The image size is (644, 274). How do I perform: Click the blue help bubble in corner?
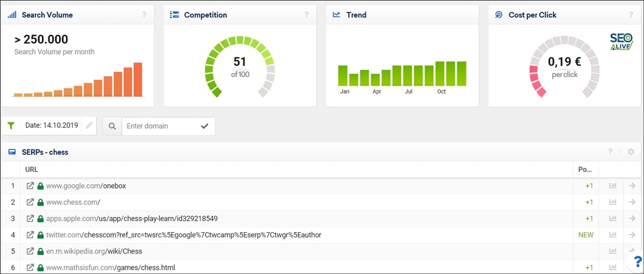point(637,261)
